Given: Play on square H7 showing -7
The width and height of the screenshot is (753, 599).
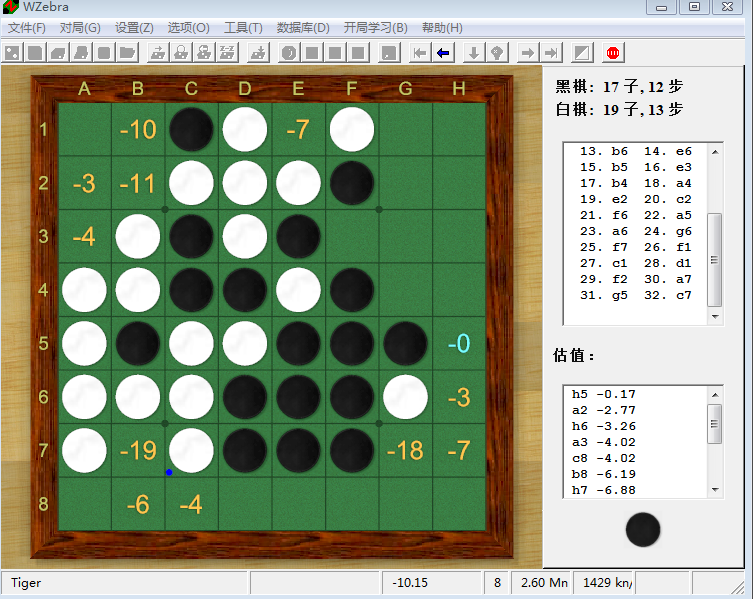Looking at the screenshot, I should click(459, 451).
